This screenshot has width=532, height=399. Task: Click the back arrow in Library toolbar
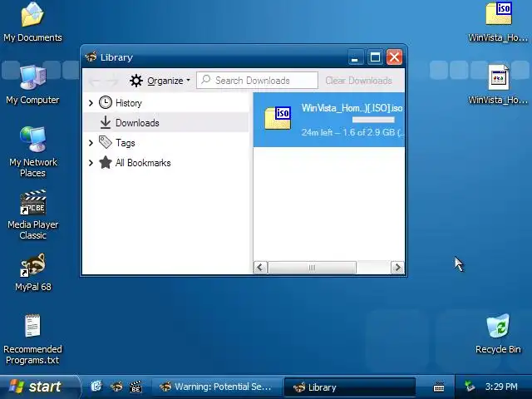click(x=94, y=81)
